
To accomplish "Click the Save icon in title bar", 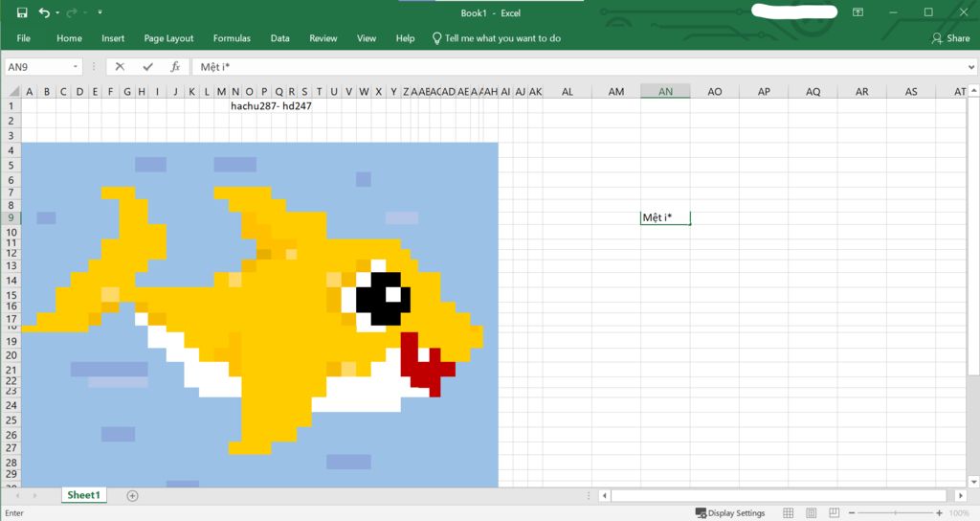I will tap(22, 12).
